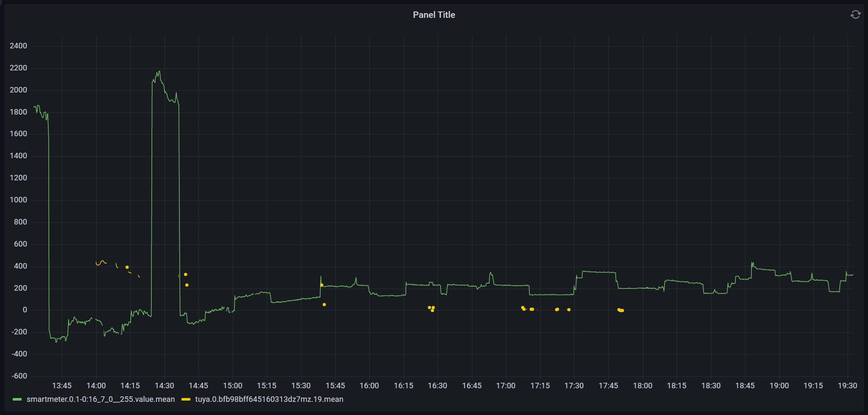Click the 16:00 time axis label
Image resolution: width=868 pixels, height=415 pixels.
pyautogui.click(x=369, y=386)
